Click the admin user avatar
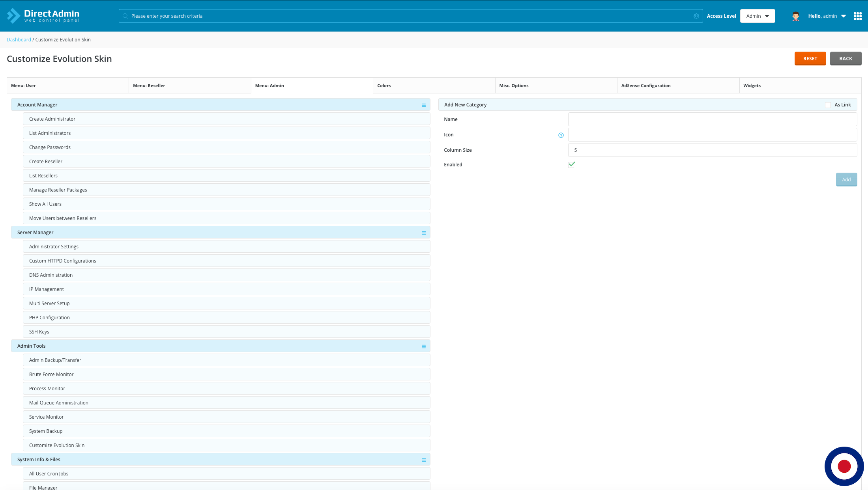 point(796,16)
